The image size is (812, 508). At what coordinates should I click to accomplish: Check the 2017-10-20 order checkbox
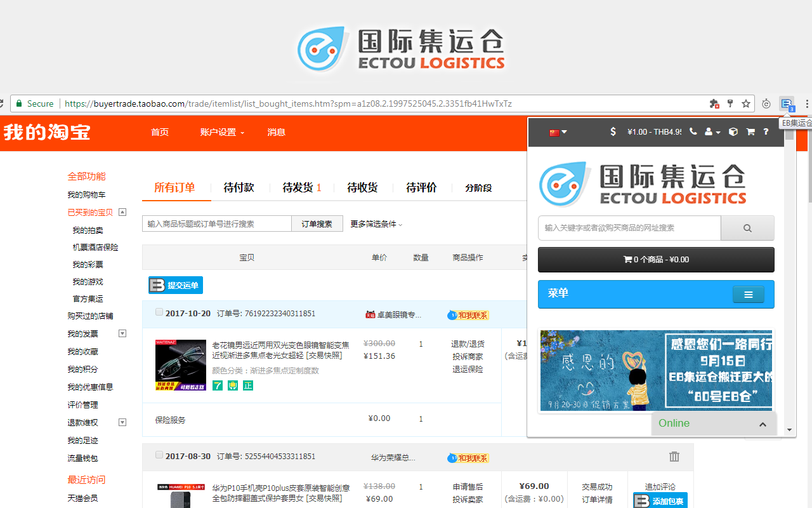(x=159, y=312)
